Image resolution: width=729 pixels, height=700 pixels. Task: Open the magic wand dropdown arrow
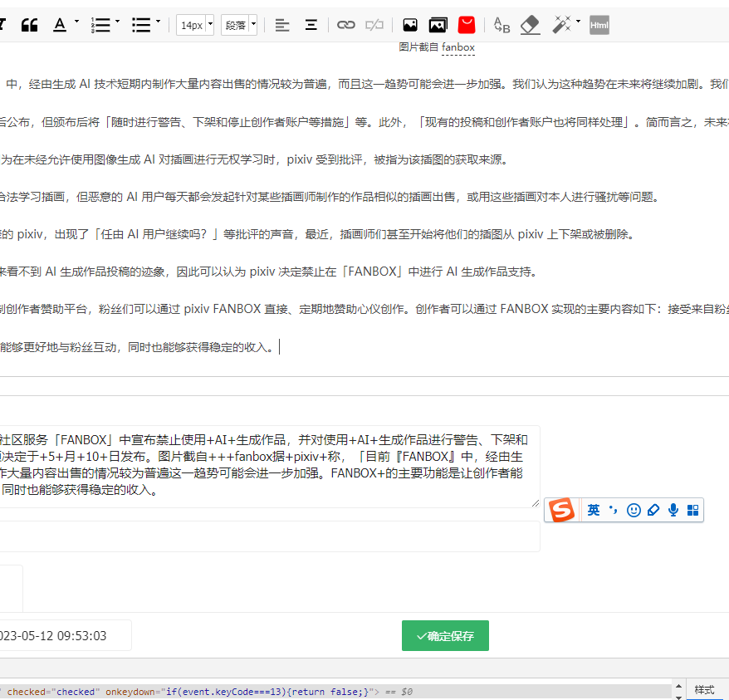(x=578, y=22)
